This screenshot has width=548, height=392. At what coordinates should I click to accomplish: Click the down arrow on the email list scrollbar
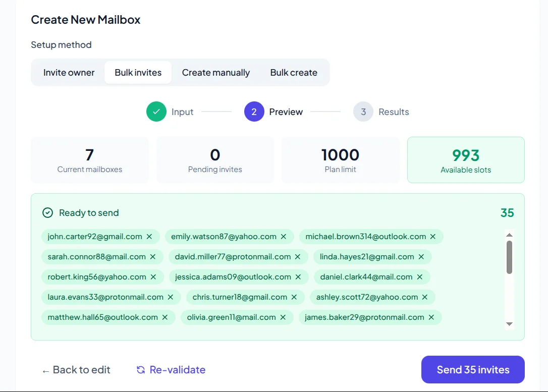coord(509,323)
